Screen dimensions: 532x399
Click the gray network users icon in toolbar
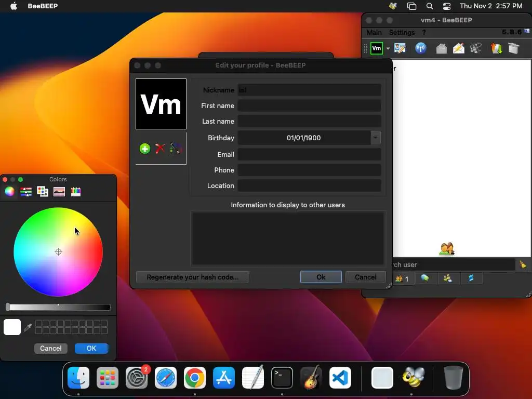coord(476,48)
